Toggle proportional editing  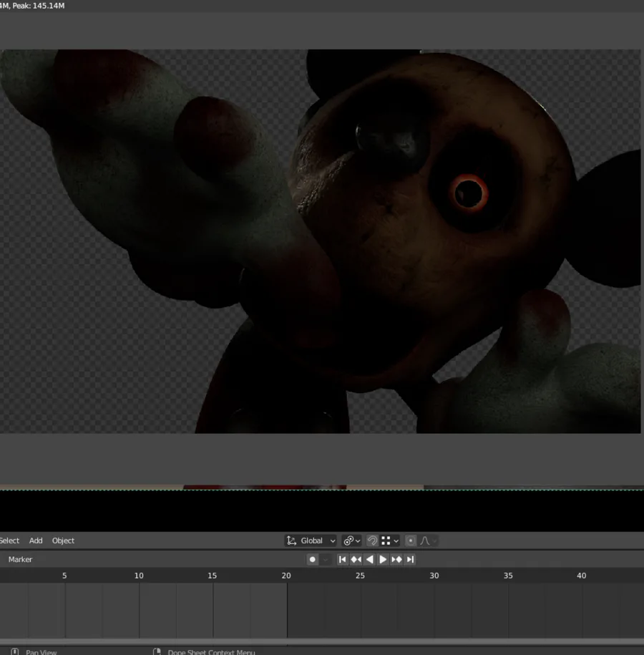coord(411,540)
